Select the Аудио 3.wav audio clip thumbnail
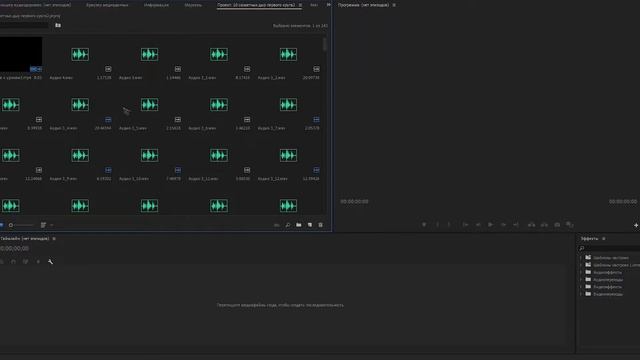This screenshot has width=640, height=360. (149, 54)
